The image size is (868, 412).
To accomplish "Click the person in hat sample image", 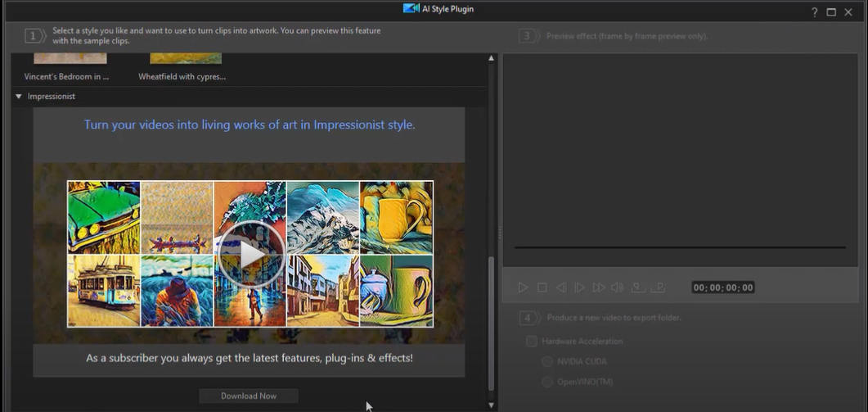I will [x=178, y=291].
